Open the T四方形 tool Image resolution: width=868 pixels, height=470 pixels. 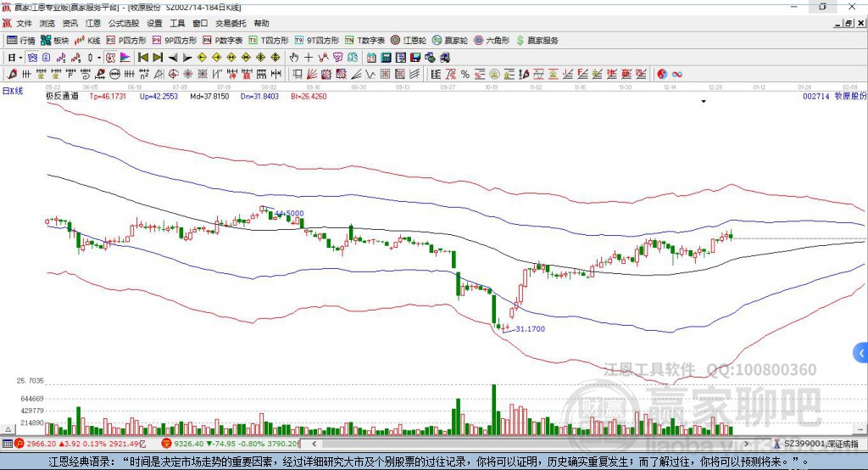[269, 41]
